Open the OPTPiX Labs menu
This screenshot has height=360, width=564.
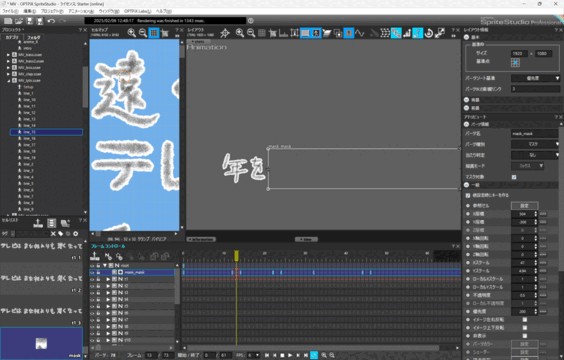click(137, 11)
